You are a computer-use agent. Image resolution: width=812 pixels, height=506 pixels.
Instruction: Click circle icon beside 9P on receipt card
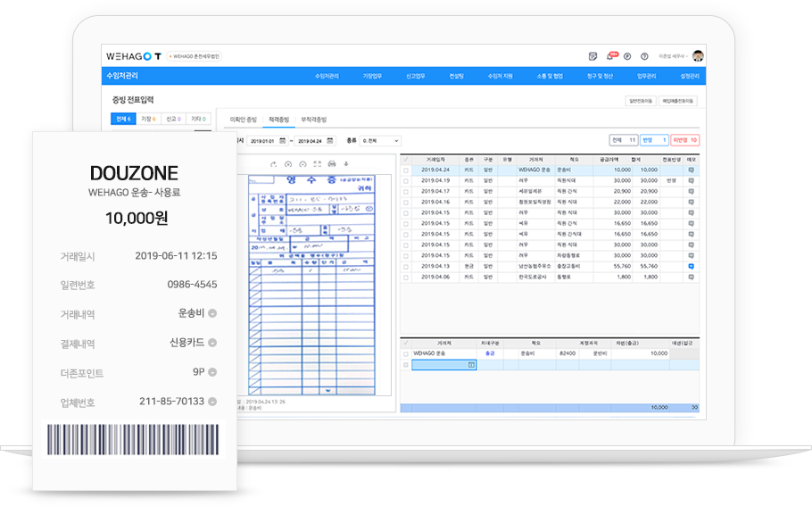[x=212, y=372]
